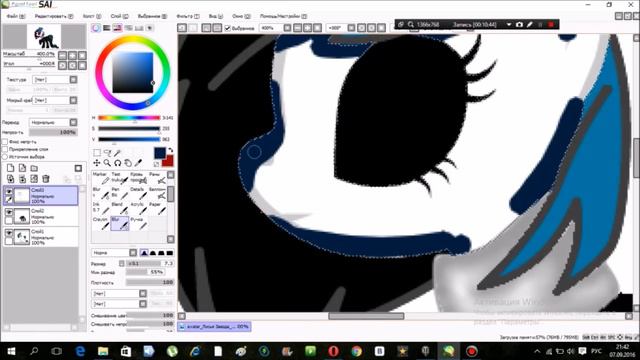Toggle the Выбранное checkbox in toolbar

pos(228,28)
